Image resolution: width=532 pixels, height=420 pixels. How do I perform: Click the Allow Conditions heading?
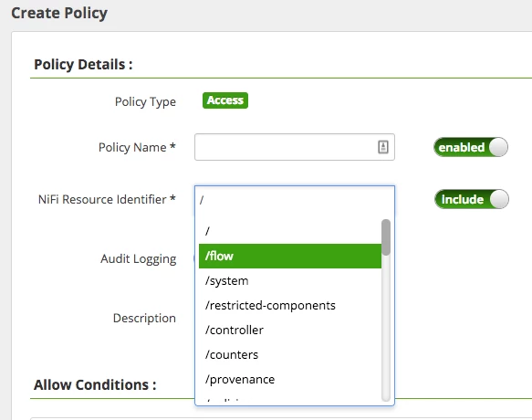95,384
